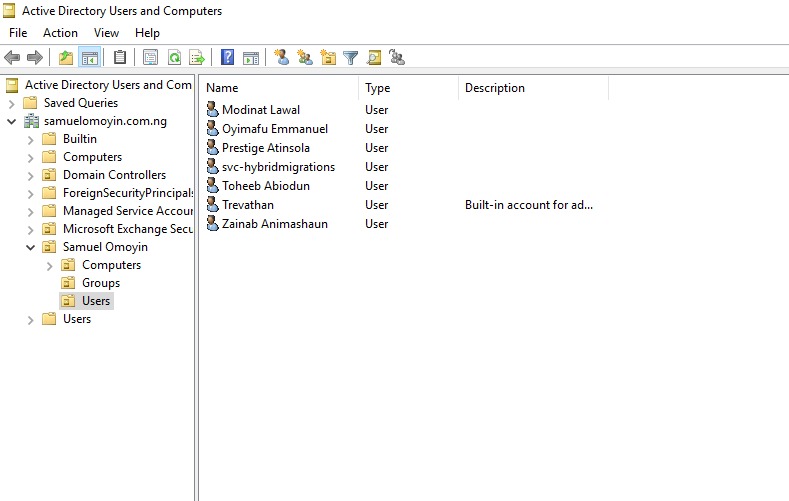The height and width of the screenshot is (501, 789).
Task: Select user Toheeb Abiodun
Action: click(266, 186)
